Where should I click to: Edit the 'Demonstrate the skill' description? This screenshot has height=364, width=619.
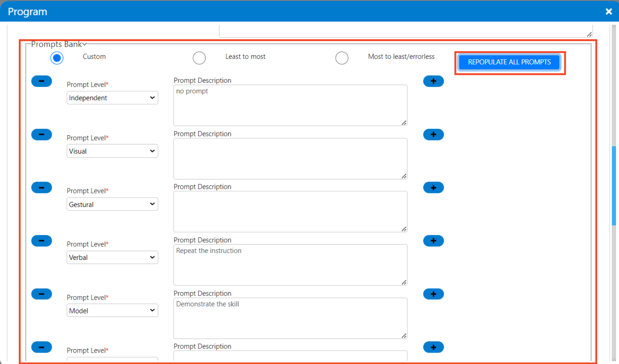pos(290,318)
